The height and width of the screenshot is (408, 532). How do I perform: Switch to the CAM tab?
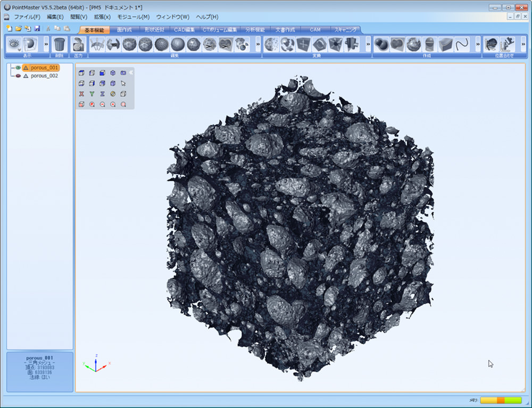[x=315, y=30]
